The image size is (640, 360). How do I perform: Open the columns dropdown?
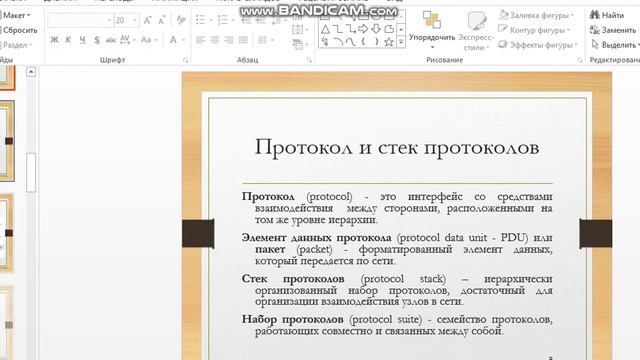(x=266, y=40)
